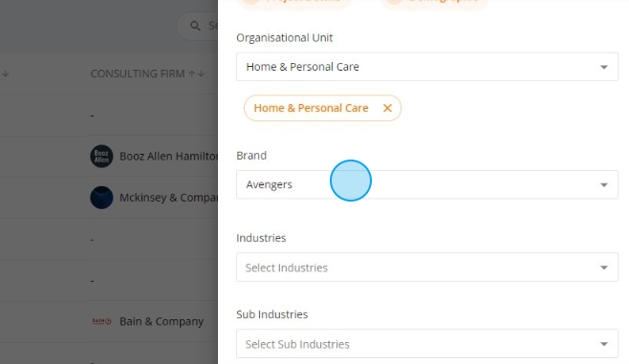Click the Bain & Company logo
Viewport: 629px width, 364px height.
click(101, 321)
